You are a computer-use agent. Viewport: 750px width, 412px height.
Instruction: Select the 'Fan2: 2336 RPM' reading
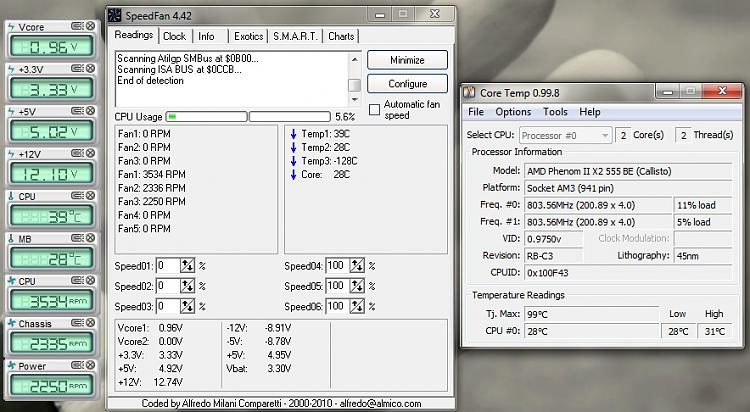point(152,188)
